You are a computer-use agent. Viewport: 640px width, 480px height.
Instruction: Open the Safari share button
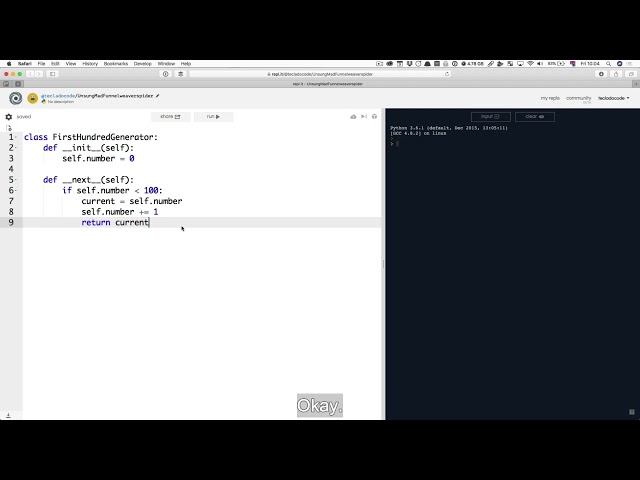pos(616,74)
